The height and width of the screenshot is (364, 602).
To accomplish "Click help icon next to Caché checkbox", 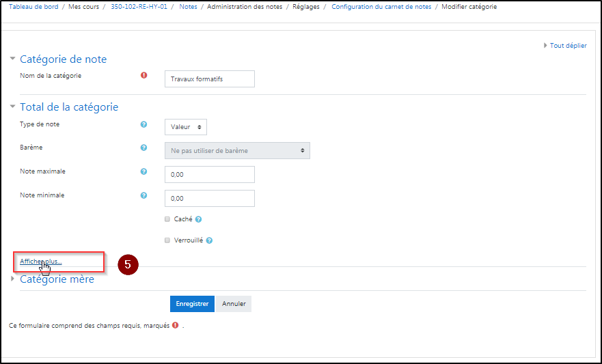I will click(198, 220).
